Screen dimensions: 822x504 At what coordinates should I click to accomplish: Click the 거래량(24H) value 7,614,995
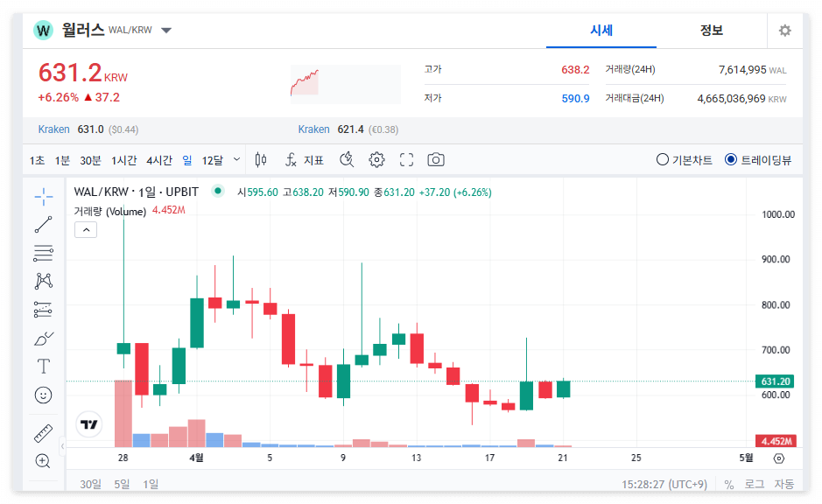click(741, 70)
